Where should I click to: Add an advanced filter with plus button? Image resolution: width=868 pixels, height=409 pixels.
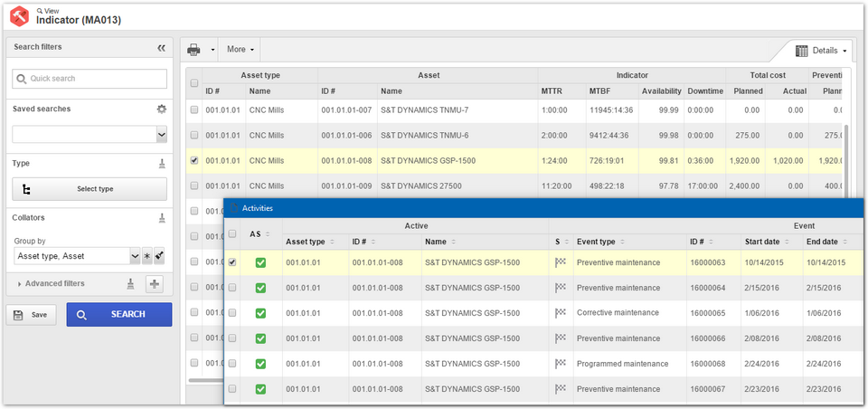click(x=155, y=284)
